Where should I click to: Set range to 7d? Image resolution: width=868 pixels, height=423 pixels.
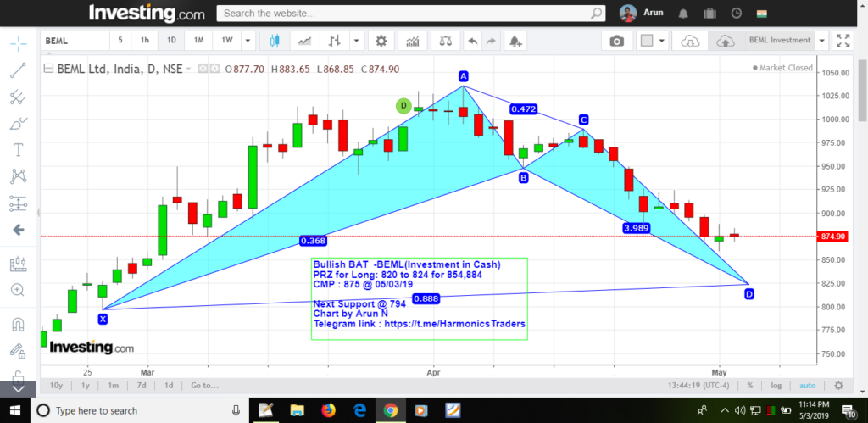142,386
